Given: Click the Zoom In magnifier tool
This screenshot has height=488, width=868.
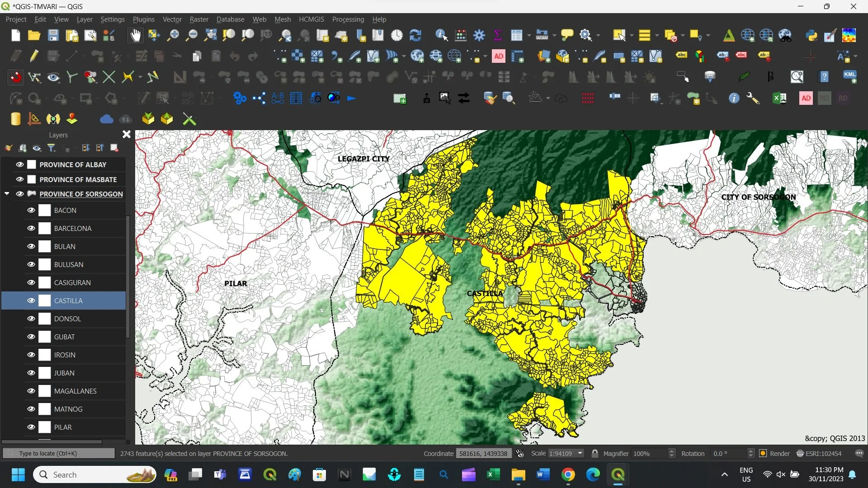Looking at the screenshot, I should 173,35.
